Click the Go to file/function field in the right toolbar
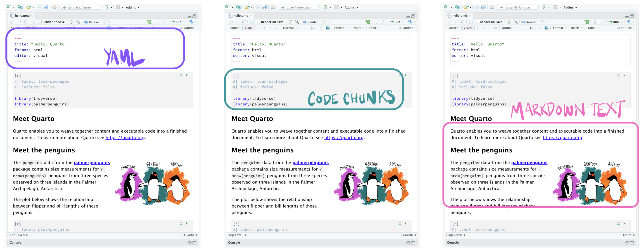The width and height of the screenshot is (644, 252). coord(517,7)
